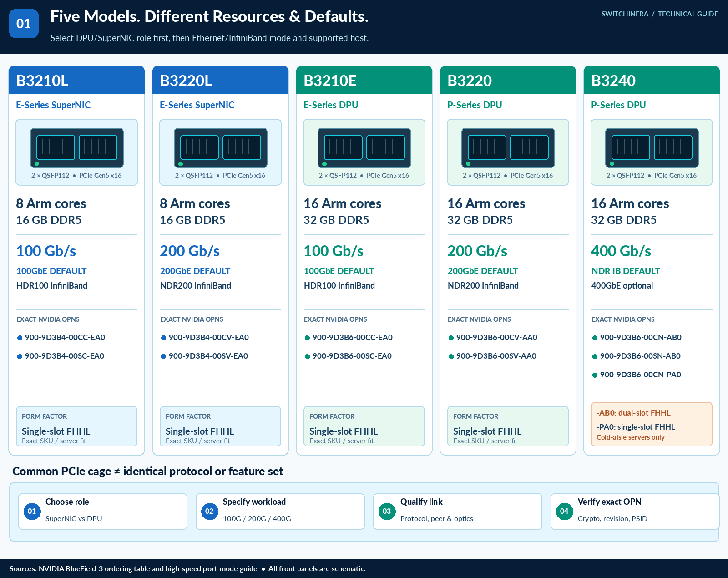728x578 pixels.
Task: Click the TECHNICAL GUIDE label
Action: 688,14
